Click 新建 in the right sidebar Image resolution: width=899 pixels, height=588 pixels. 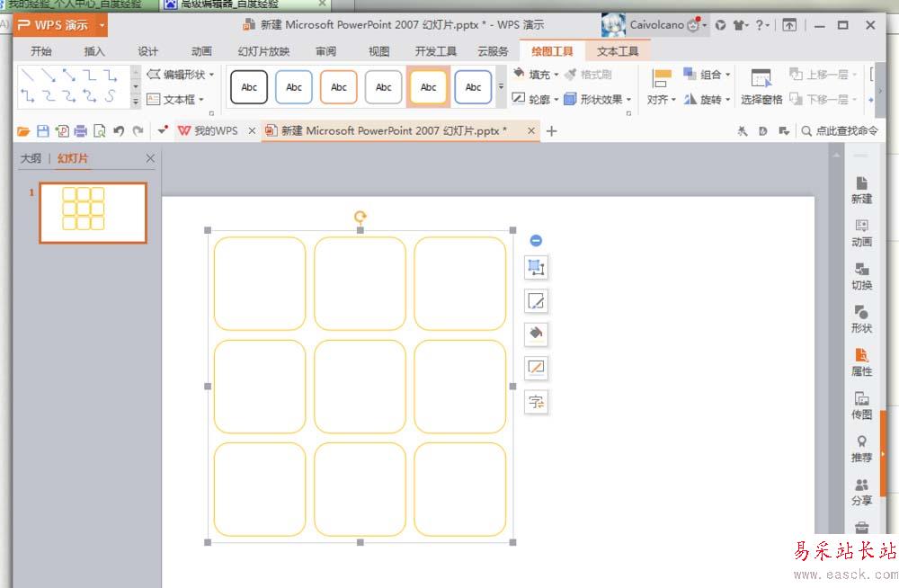tap(861, 191)
